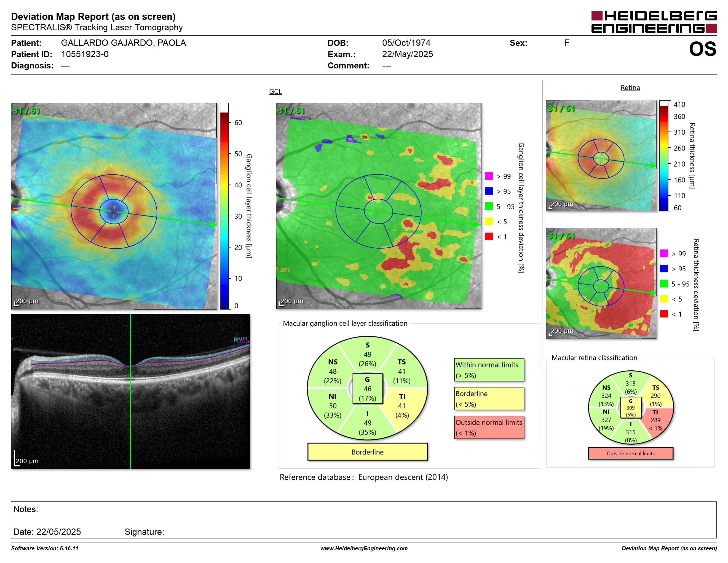This screenshot has height=563, width=728.
Task: Click the green 5 - 95 swatch in GCL legend
Action: pyautogui.click(x=489, y=206)
